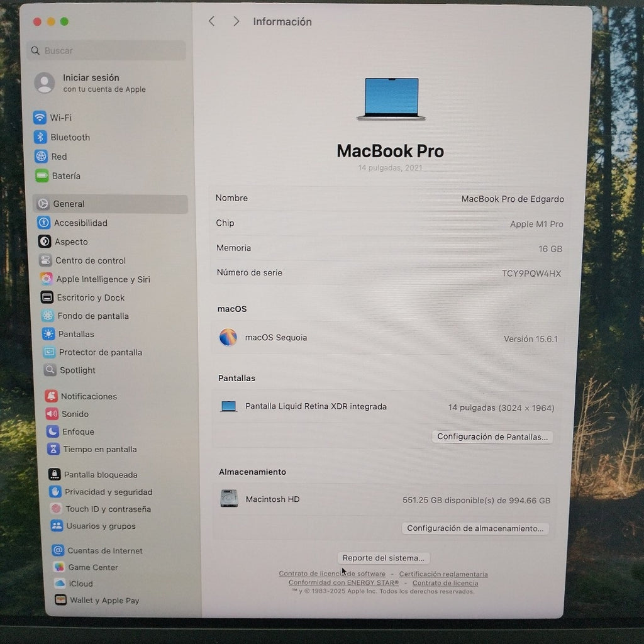Open Batería settings
Image resolution: width=644 pixels, height=644 pixels.
41,176
